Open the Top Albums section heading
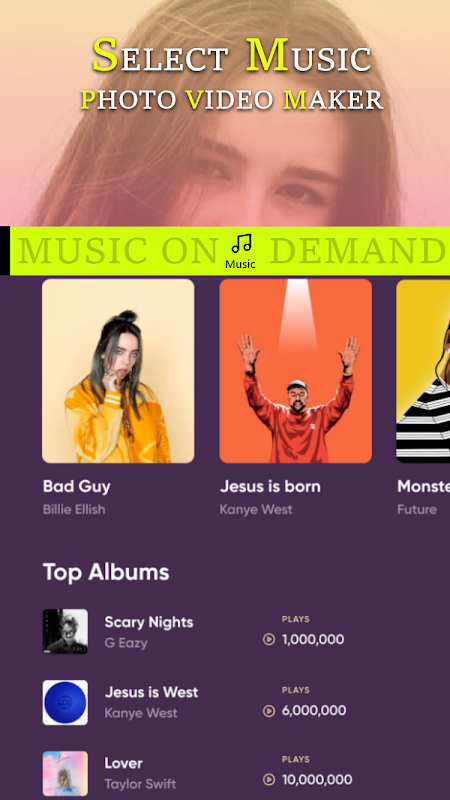This screenshot has width=450, height=800. 106,572
